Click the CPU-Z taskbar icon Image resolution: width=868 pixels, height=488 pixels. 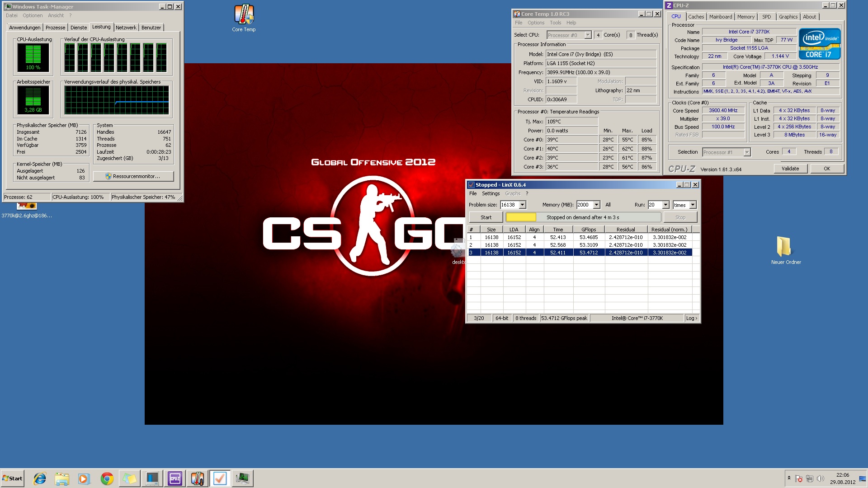coord(175,479)
